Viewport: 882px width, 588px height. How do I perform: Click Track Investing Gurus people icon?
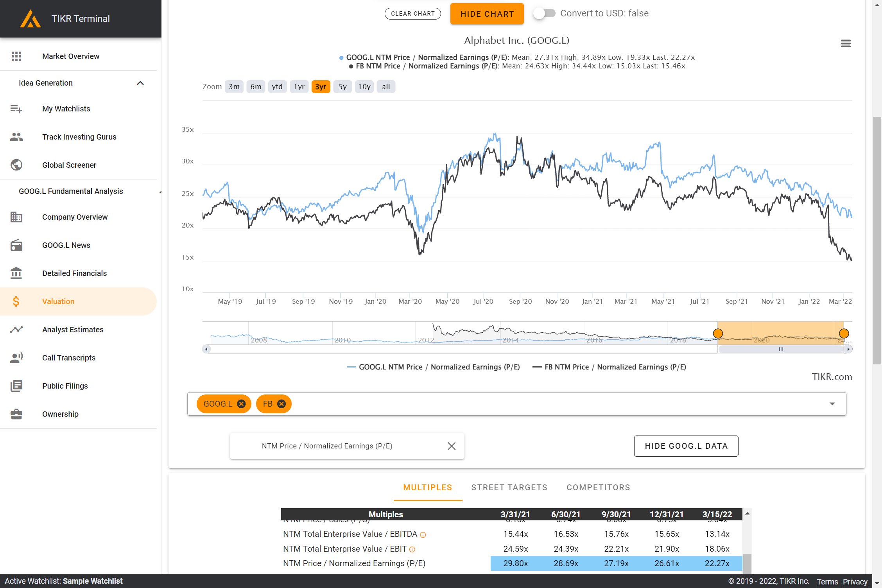16,137
